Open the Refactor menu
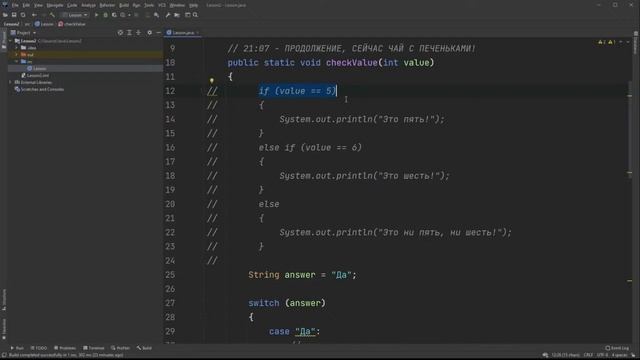This screenshot has width=640, height=360. click(107, 5)
